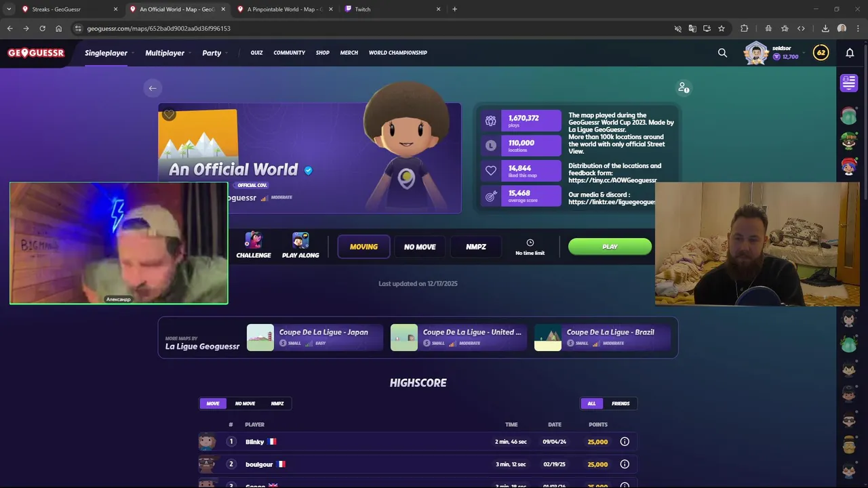Open the SHOP page
Screen dimensions: 868x488
coord(323,53)
